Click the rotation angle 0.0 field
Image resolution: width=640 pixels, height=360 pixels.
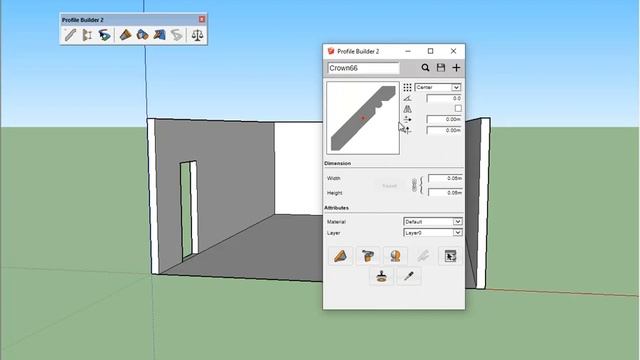444,98
